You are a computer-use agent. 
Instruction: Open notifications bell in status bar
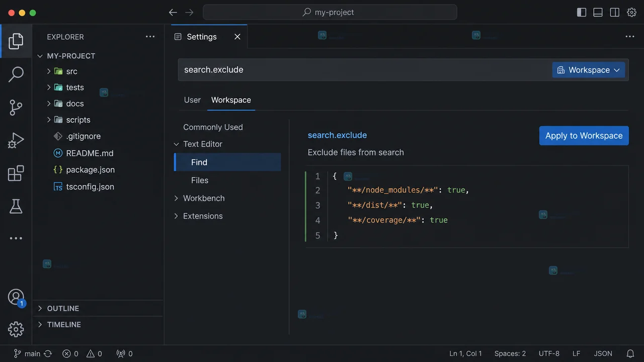tap(630, 353)
